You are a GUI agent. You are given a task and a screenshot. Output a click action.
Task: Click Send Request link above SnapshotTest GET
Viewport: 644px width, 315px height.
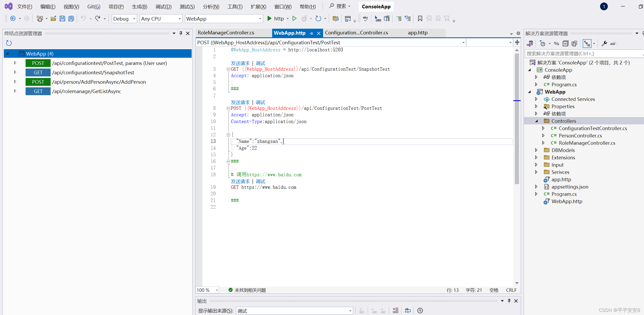[240, 63]
